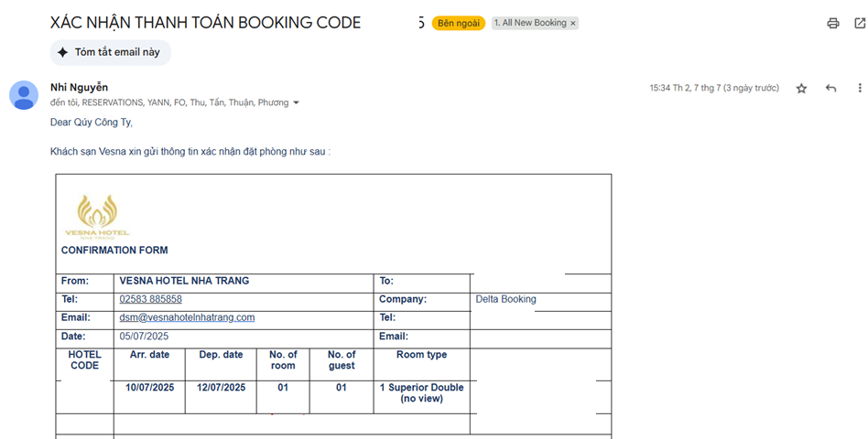This screenshot has width=868, height=439.
Task: Star this email from Nhi Nguyễn
Action: click(801, 89)
